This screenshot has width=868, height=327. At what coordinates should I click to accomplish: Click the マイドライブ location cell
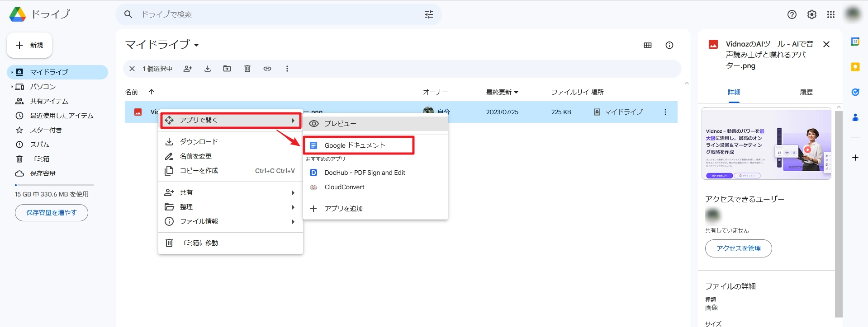click(x=618, y=112)
